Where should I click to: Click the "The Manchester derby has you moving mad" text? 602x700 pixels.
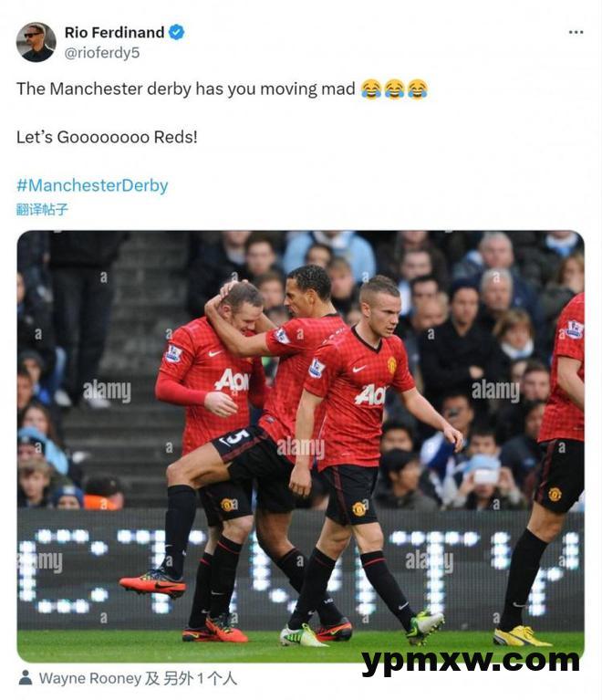click(x=186, y=89)
